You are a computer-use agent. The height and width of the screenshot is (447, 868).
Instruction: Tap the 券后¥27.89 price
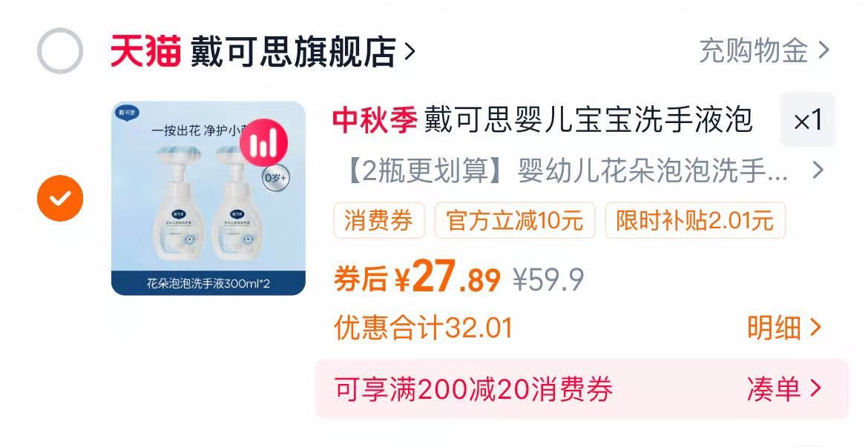[418, 277]
